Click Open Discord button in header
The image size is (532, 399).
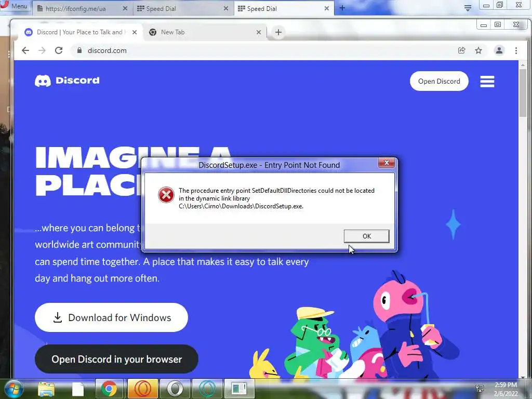(x=439, y=81)
